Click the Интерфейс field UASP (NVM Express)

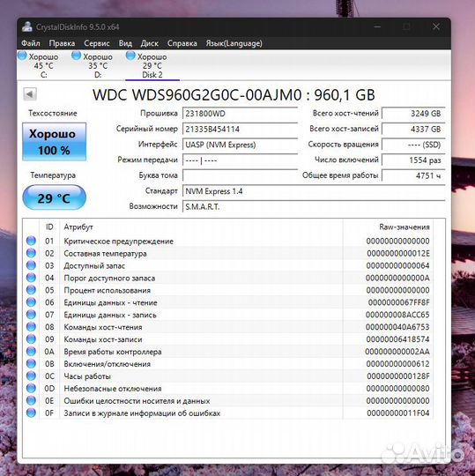coord(240,145)
